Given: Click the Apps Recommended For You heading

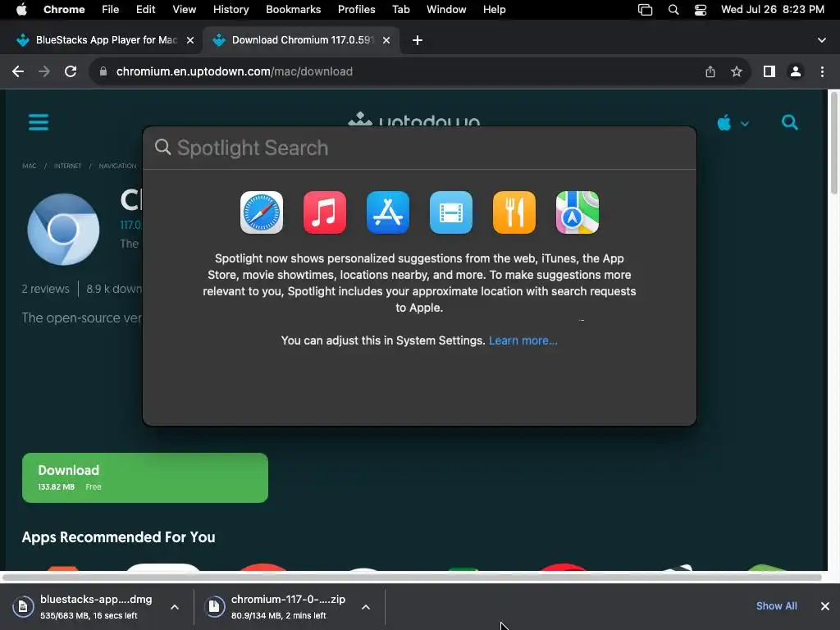Looking at the screenshot, I should (118, 537).
